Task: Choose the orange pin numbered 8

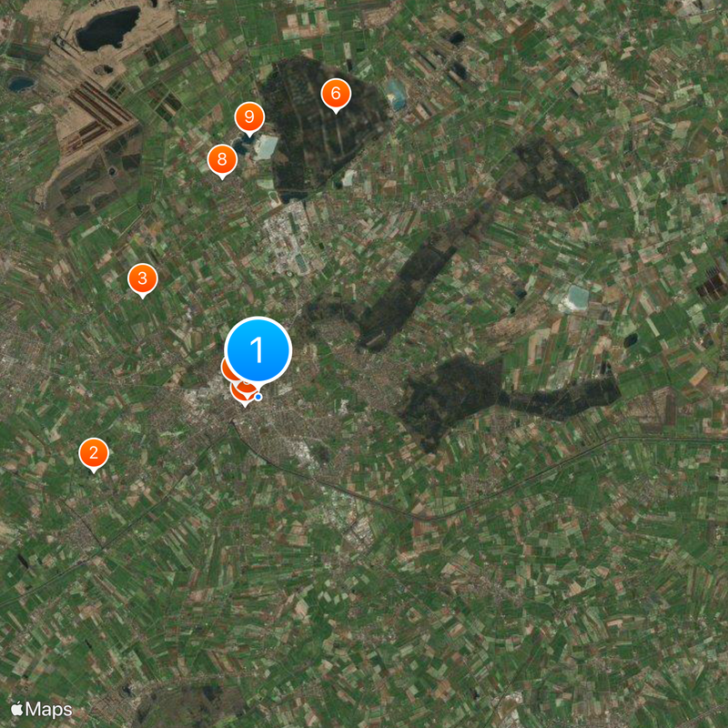Action: click(x=222, y=160)
